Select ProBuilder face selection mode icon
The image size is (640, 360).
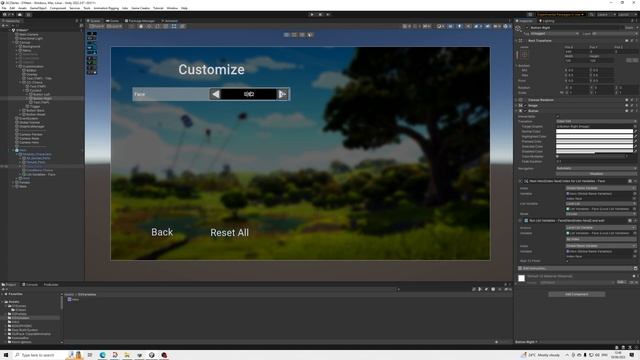pos(310,35)
